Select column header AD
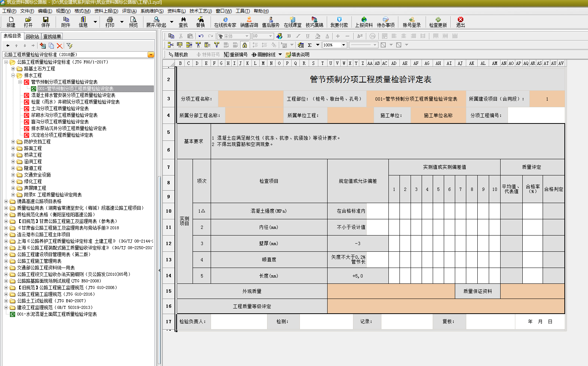Screen dimensions: 588x366 [x=394, y=63]
